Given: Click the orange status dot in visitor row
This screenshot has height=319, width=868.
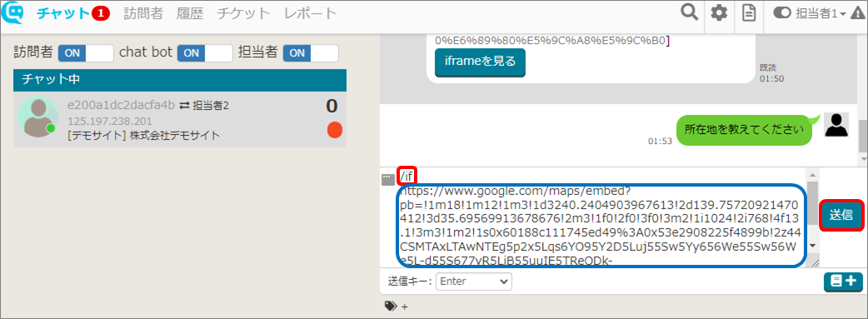Looking at the screenshot, I should tap(335, 130).
